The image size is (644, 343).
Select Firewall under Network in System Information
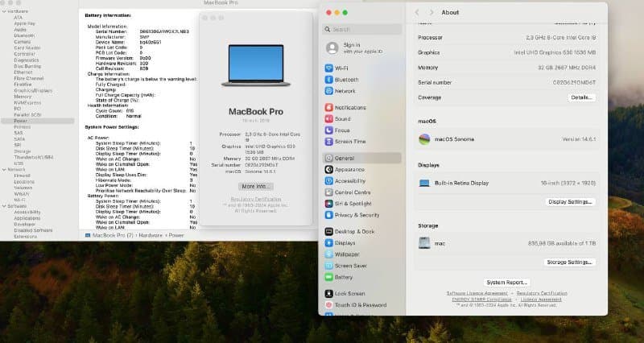coord(23,176)
